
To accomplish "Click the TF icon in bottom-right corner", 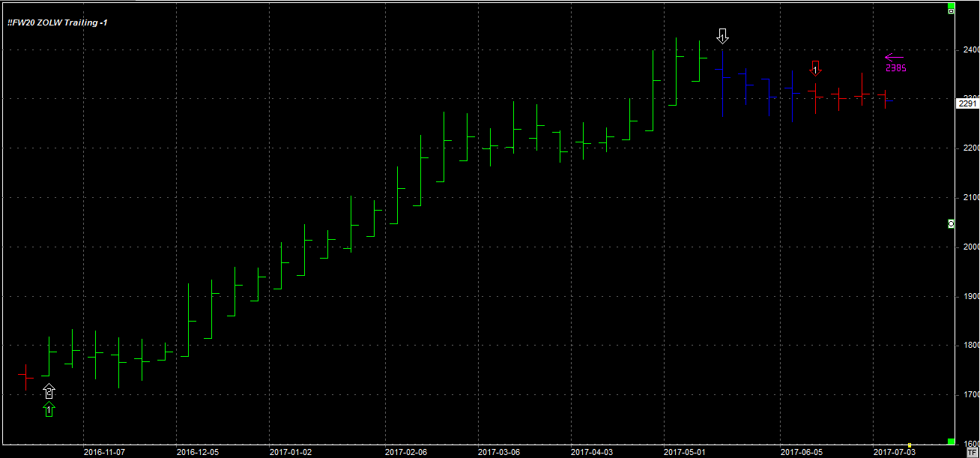I will click(x=972, y=453).
